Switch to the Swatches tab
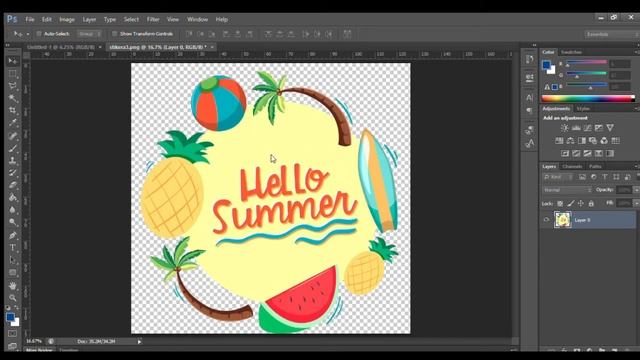This screenshot has height=360, width=640. tap(571, 52)
